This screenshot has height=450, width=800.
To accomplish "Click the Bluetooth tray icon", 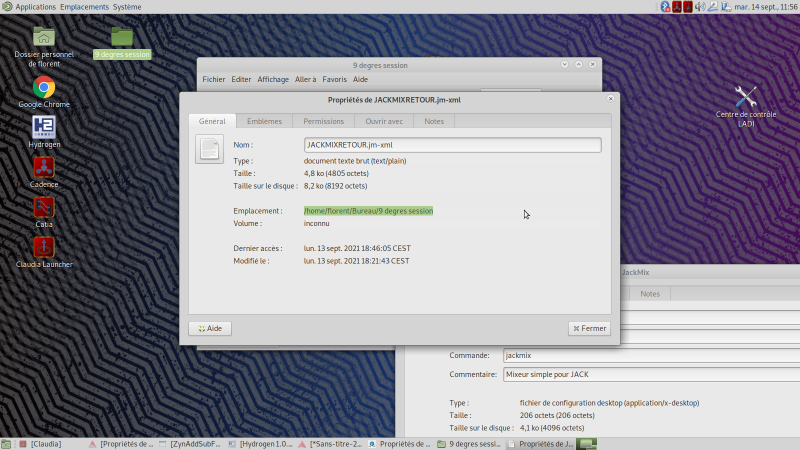I will coord(665,7).
